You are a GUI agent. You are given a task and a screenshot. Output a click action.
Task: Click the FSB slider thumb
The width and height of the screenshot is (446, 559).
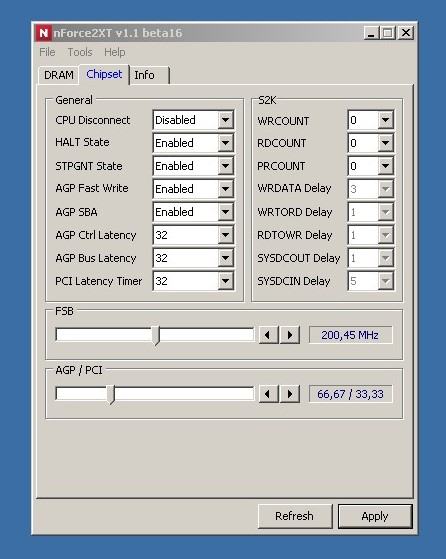(156, 335)
